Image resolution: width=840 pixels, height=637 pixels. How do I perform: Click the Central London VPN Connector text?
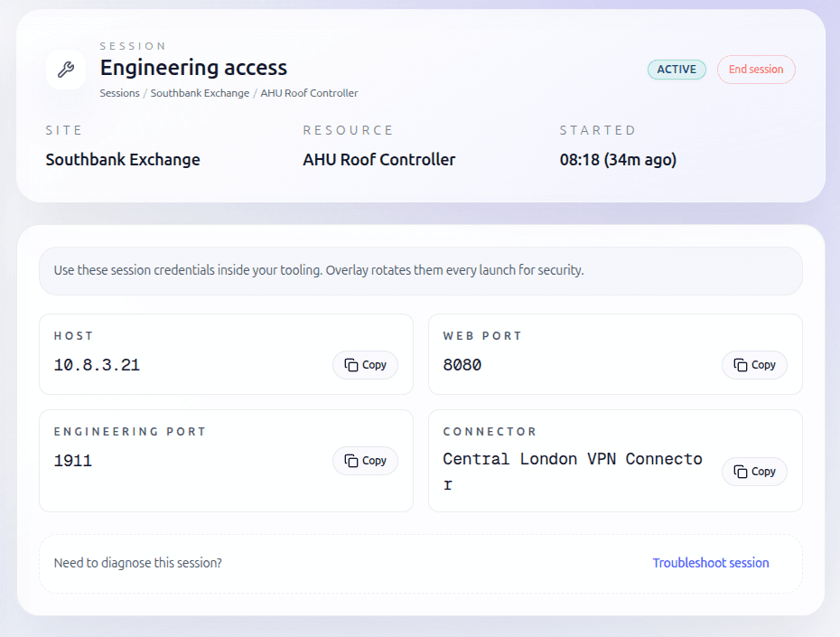[x=572, y=459]
